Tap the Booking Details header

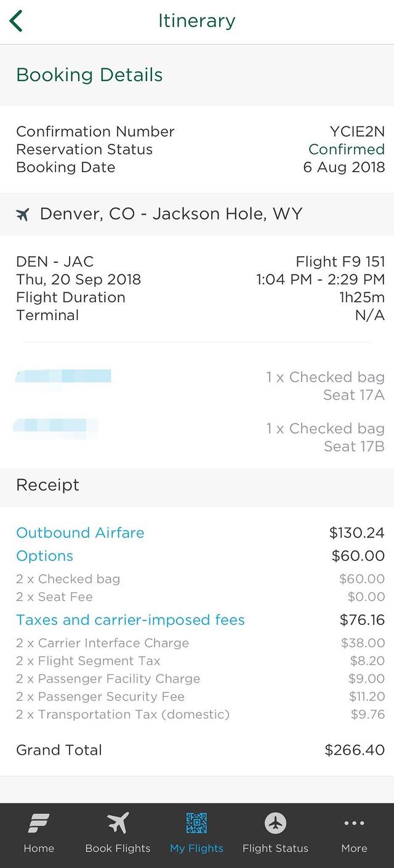pos(89,75)
